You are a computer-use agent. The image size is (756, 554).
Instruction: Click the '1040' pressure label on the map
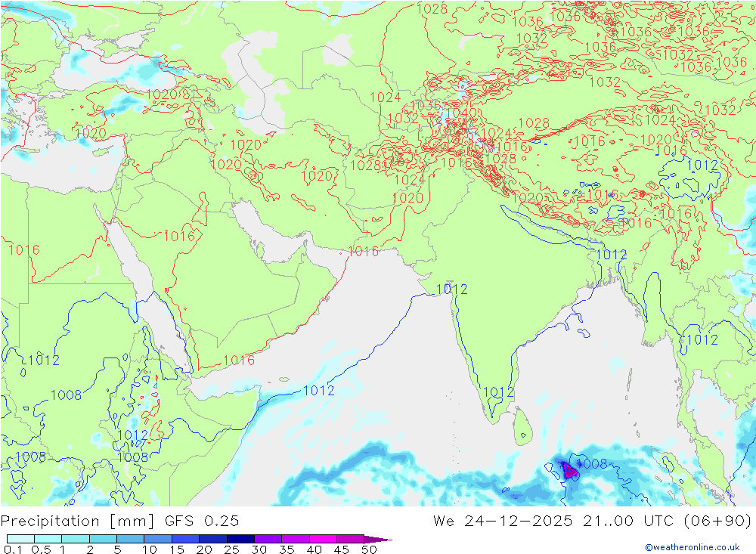[461, 113]
